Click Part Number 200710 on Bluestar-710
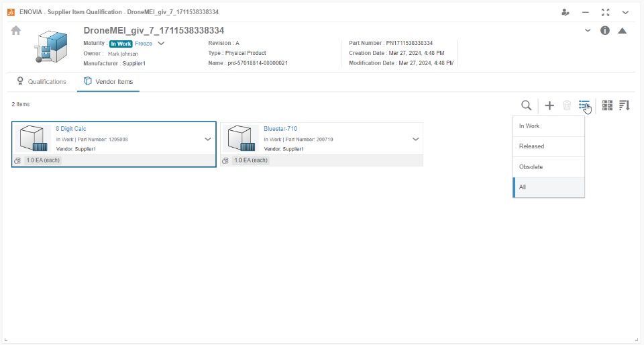Viewport: 644px width, 345px height. (x=309, y=140)
